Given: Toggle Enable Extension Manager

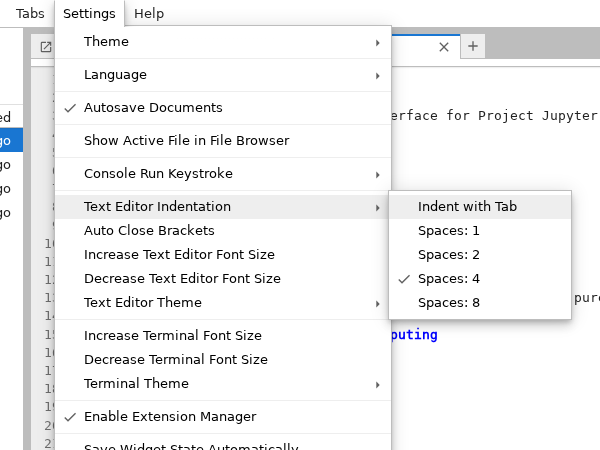Looking at the screenshot, I should 223,417.
